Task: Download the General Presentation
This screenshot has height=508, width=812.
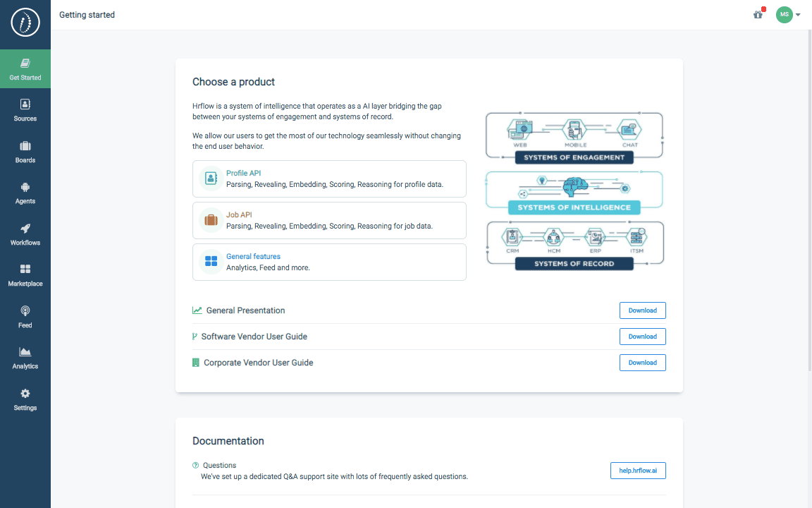Action: [x=642, y=310]
